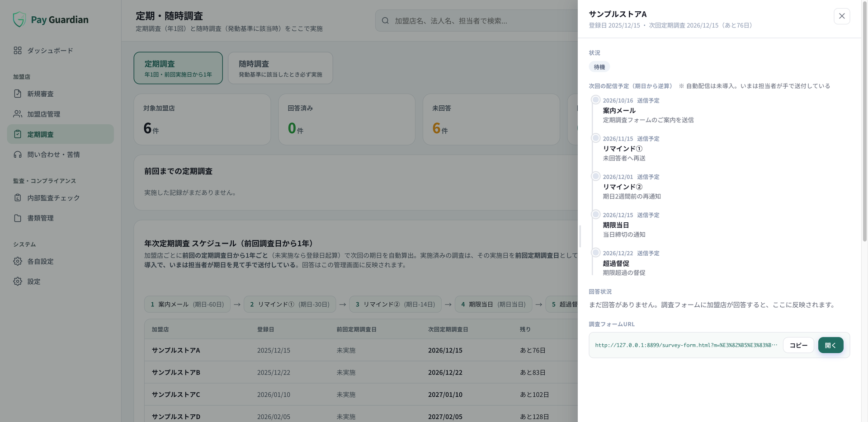Open ダッシュボード in the sidebar
Screen dimensions: 868x422
point(61,51)
